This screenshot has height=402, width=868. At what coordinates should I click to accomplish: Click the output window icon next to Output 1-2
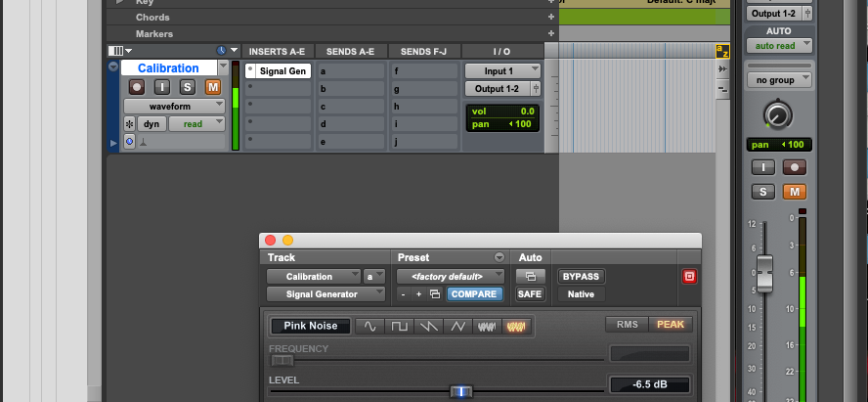(536, 89)
